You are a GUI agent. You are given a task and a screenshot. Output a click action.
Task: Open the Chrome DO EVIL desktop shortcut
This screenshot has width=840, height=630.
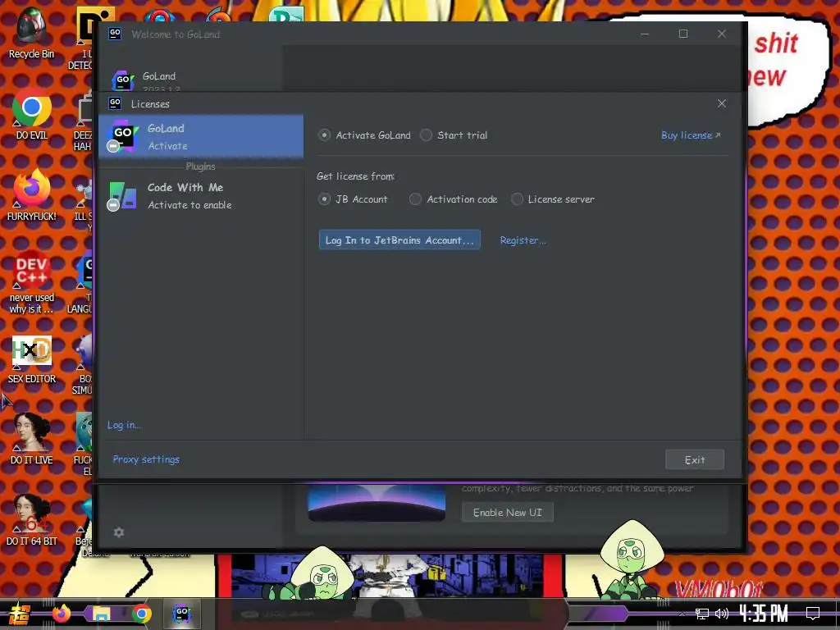coord(32,115)
